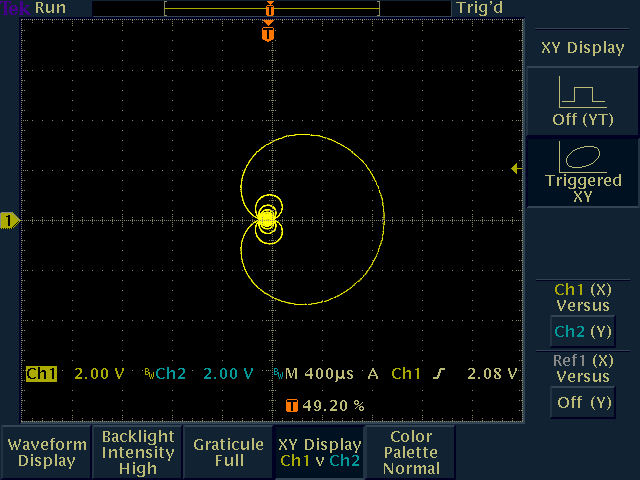Click the channel 1 ground reference marker
The height and width of the screenshot is (480, 640).
pyautogui.click(x=10, y=220)
